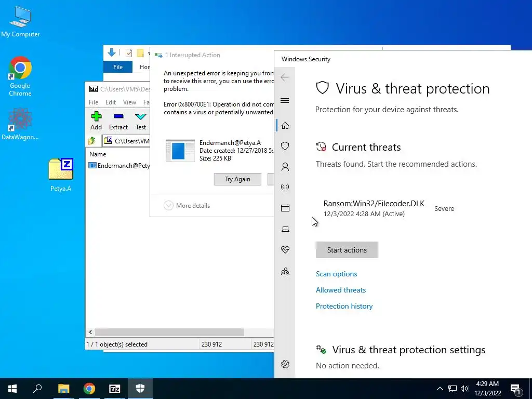The width and height of the screenshot is (532, 399).
Task: Open App & browser control sidebar icon
Action: [x=285, y=208]
